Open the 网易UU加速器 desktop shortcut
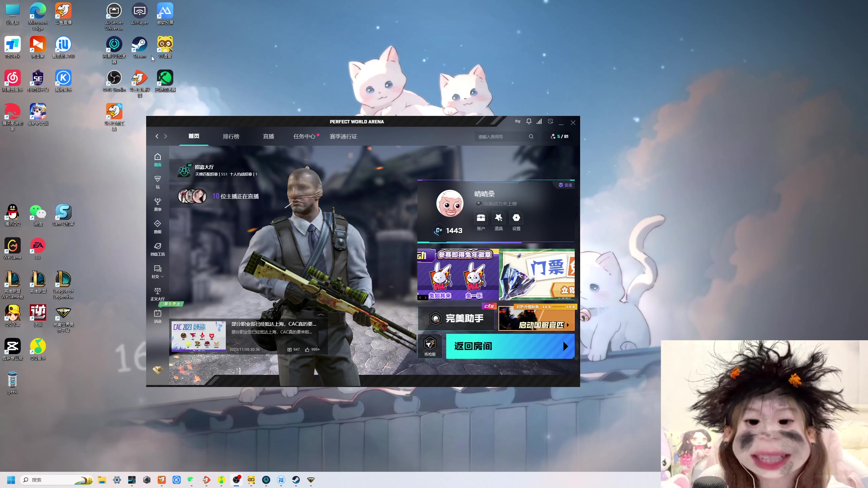Screen dimensions: 868x488 tap(114, 50)
